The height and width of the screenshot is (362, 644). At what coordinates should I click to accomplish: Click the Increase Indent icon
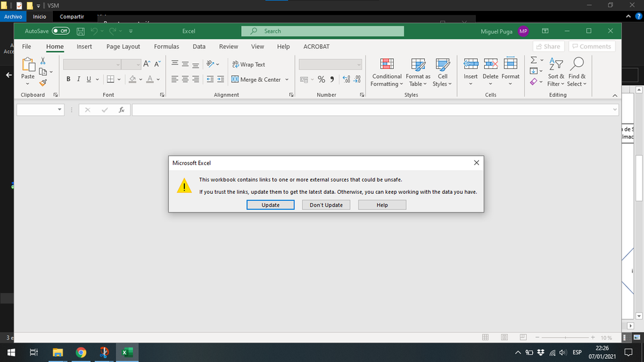(x=220, y=79)
